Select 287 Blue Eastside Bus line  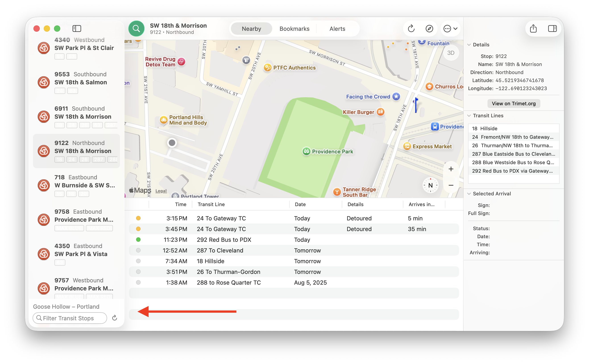click(x=513, y=154)
